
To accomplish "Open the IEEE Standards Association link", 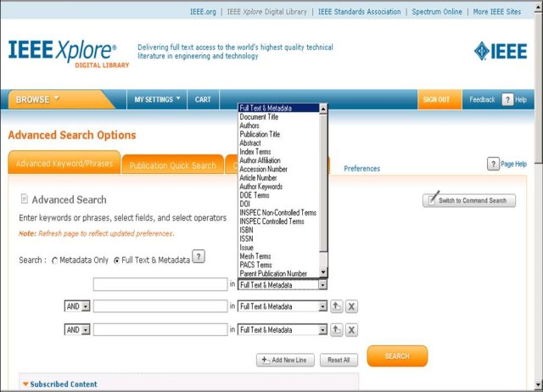I will (360, 12).
